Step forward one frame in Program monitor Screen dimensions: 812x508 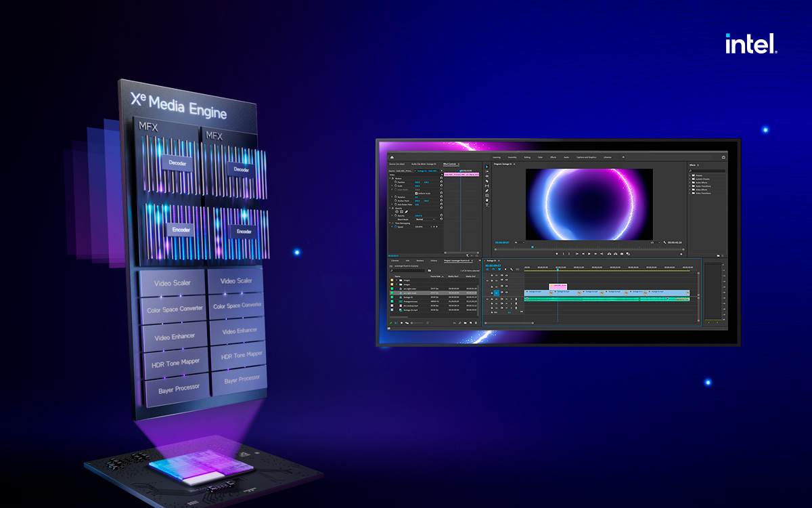(x=595, y=253)
